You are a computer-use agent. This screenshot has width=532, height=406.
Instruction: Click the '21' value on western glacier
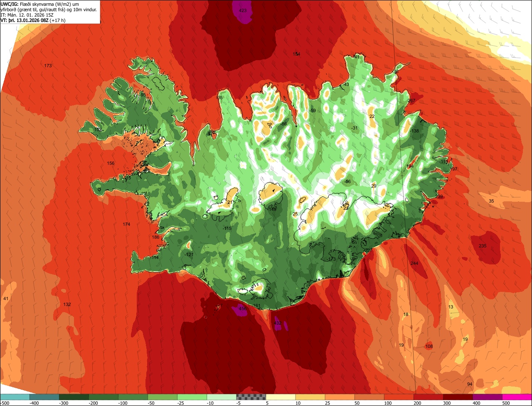[x=230, y=202]
